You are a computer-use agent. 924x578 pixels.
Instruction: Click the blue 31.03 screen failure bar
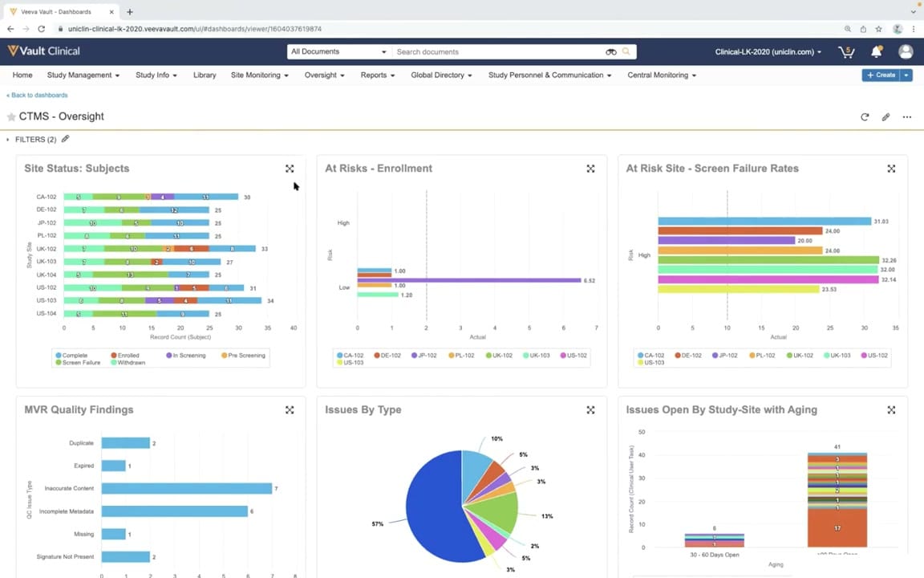click(764, 222)
